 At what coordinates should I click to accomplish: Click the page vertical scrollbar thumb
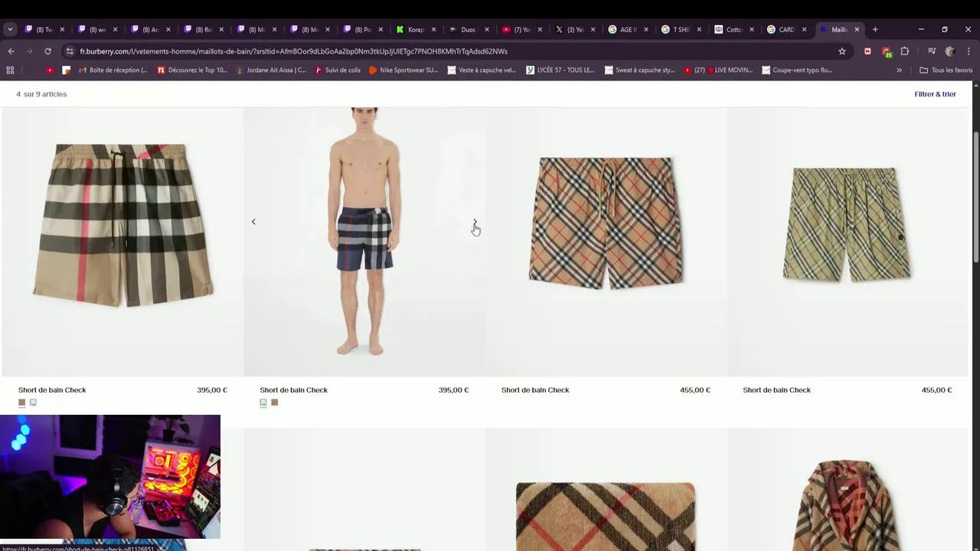point(975,199)
